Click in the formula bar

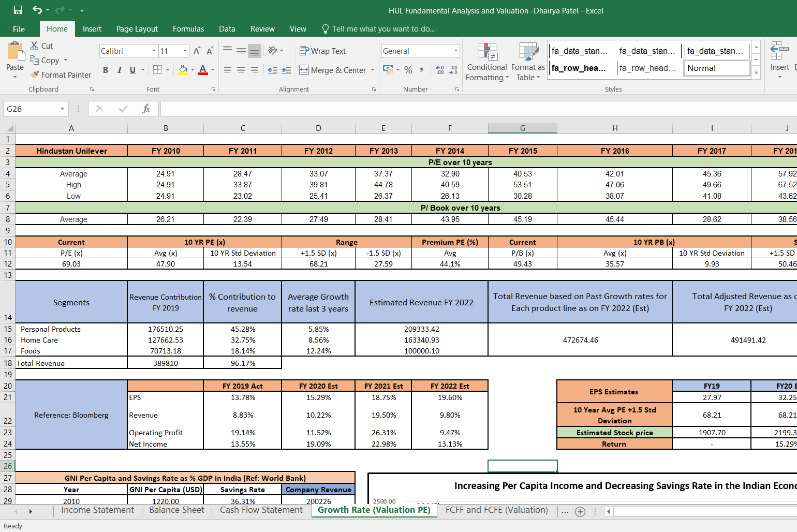[x=479, y=109]
